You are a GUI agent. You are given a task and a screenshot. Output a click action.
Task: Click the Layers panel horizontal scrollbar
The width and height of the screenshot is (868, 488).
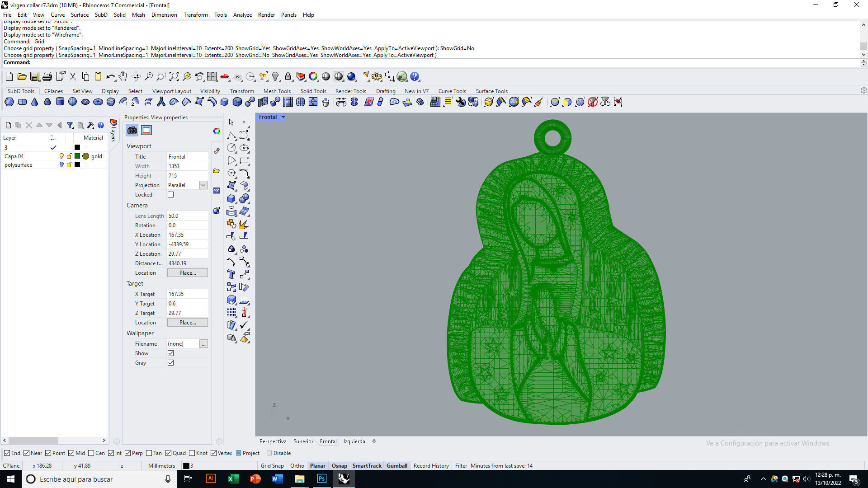(33, 440)
